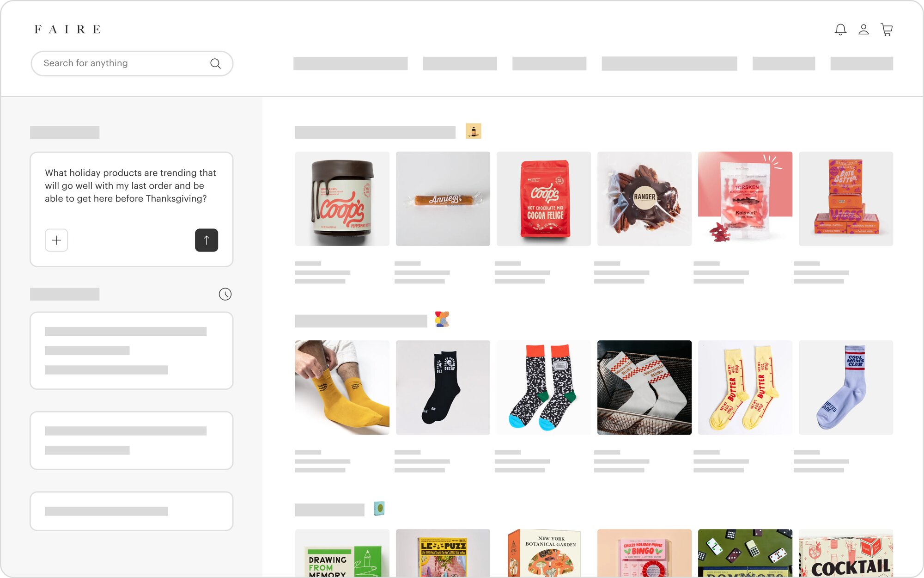Open the notifications bell

pyautogui.click(x=840, y=30)
